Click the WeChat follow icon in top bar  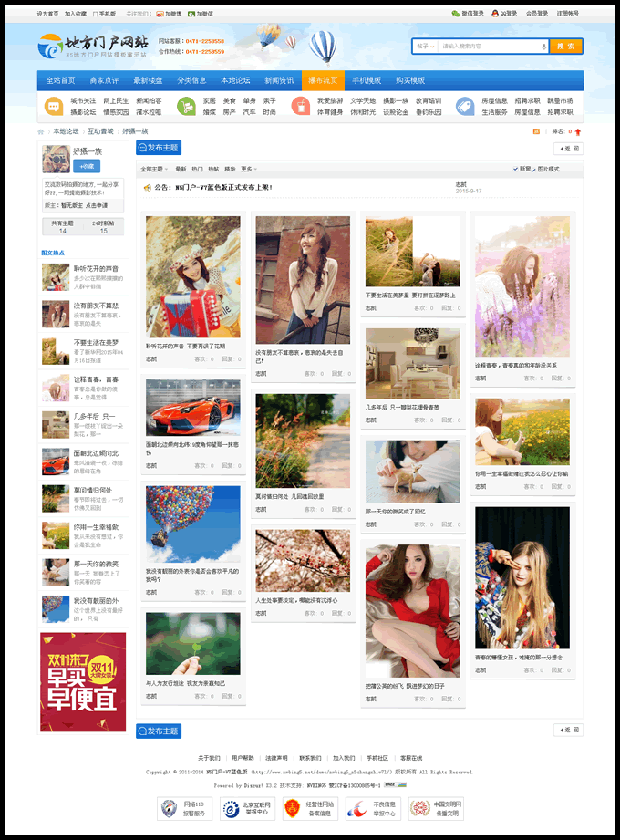191,14
